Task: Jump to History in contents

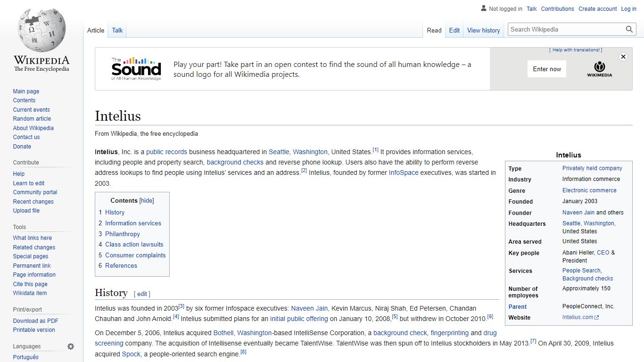Action: tap(115, 213)
